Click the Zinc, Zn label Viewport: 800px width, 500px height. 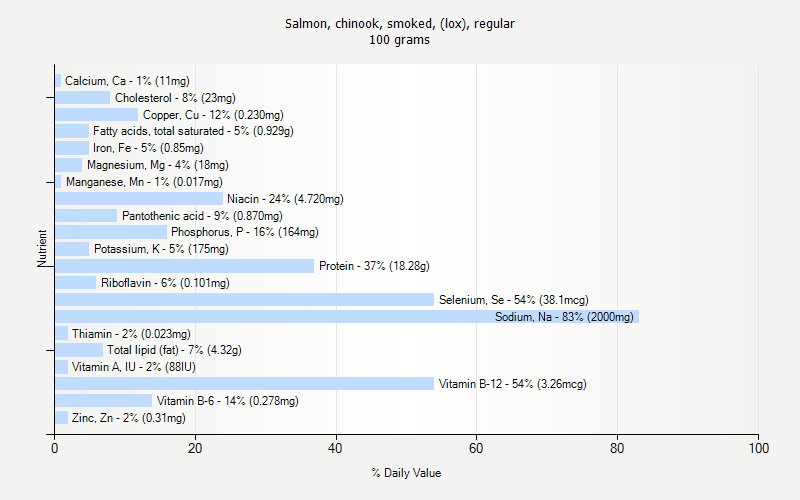[128, 418]
